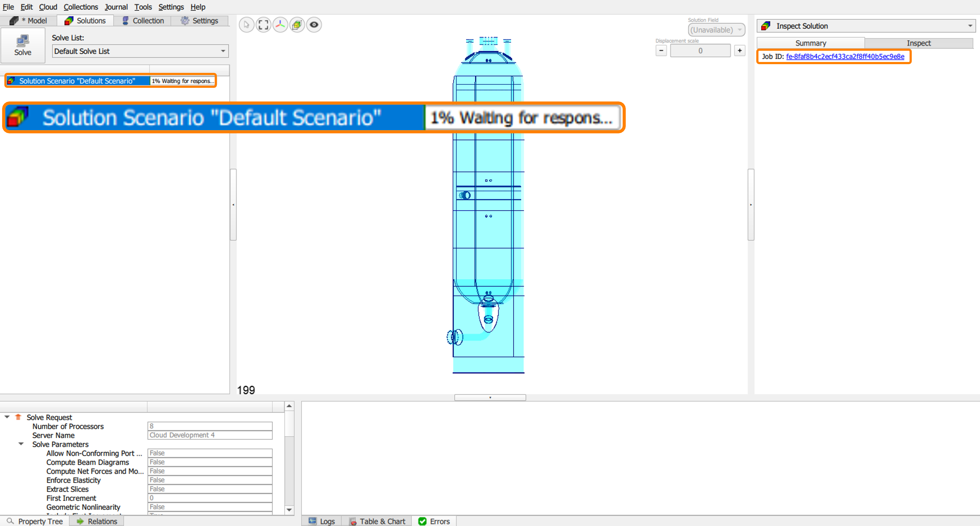Open the Logs panel
Screen dimensions: 980x526
pos(322,521)
